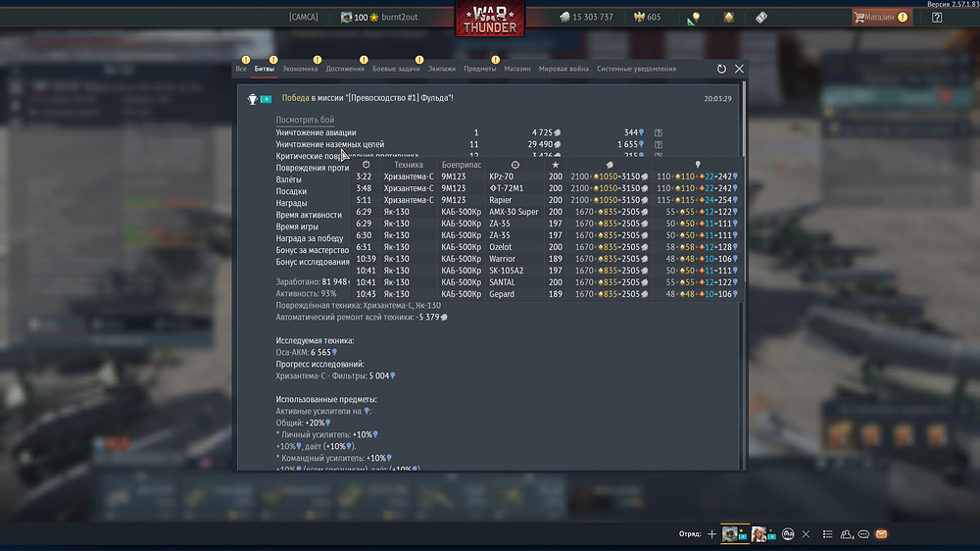The width and height of the screenshot is (980, 551).
Task: Click the help question mark icon top right
Action: click(x=936, y=17)
